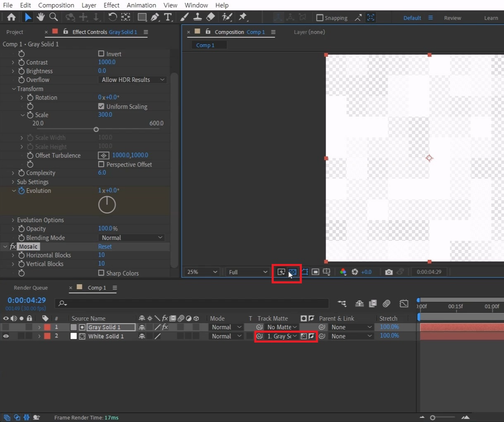The image size is (504, 422).
Task: Enable motion blur for the composition
Action: pyautogui.click(x=386, y=304)
